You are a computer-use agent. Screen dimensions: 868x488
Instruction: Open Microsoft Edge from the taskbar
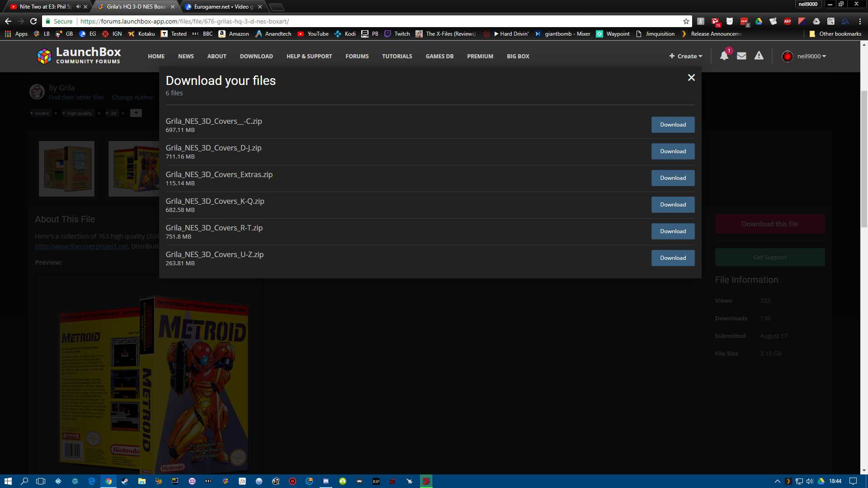coord(91,481)
